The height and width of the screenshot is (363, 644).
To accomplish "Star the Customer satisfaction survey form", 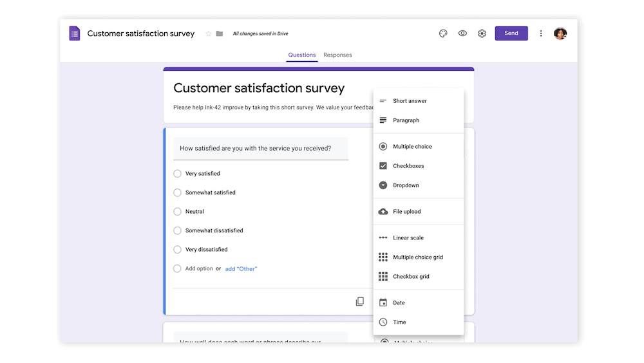I will point(208,33).
